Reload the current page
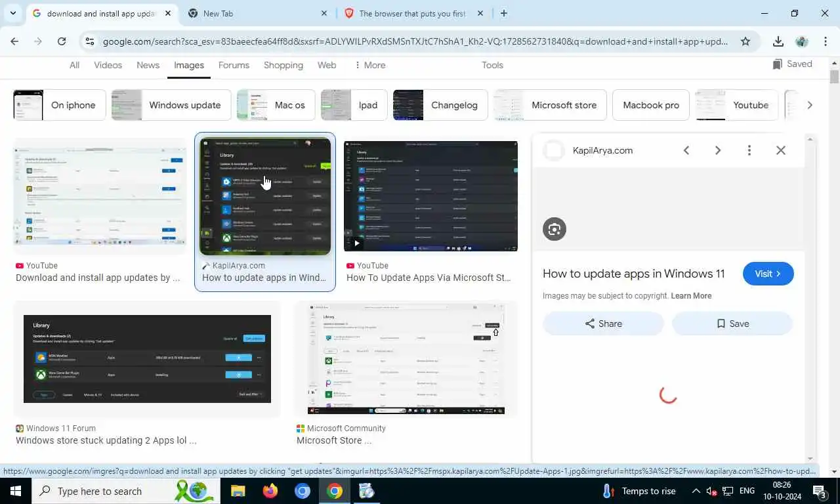Screen dimensions: 840x504 pyautogui.click(x=62, y=41)
